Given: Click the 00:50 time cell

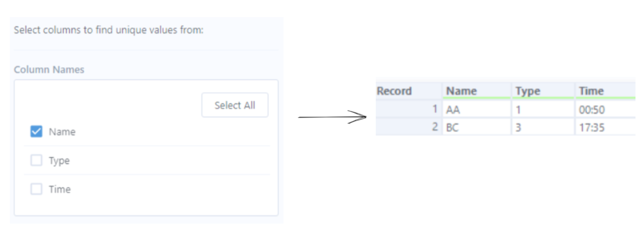Looking at the screenshot, I should pos(591,110).
